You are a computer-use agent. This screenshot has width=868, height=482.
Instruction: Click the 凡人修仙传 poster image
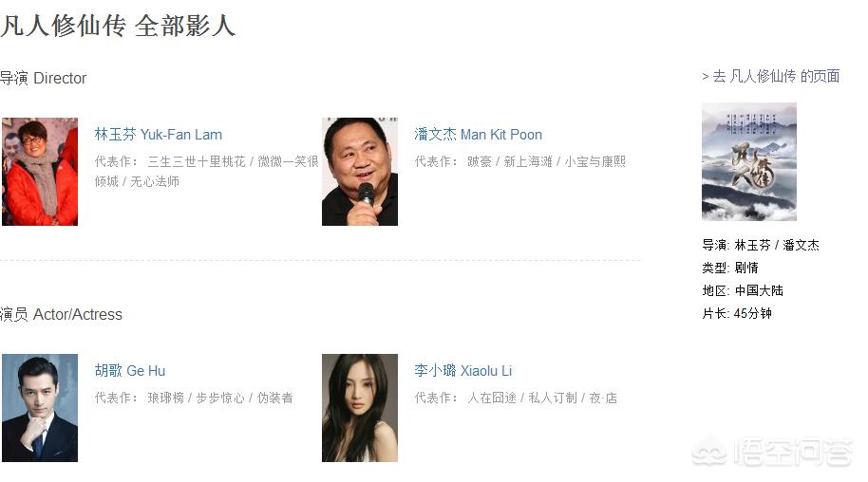tap(749, 161)
